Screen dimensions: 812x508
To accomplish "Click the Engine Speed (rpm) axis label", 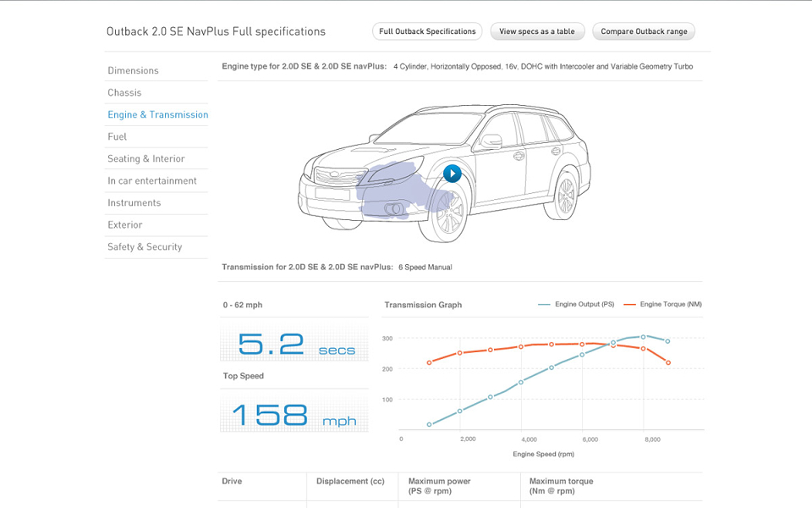I will (544, 454).
